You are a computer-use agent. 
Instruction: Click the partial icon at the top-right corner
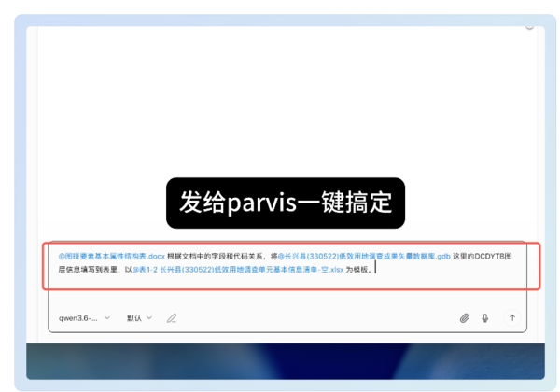529,27
